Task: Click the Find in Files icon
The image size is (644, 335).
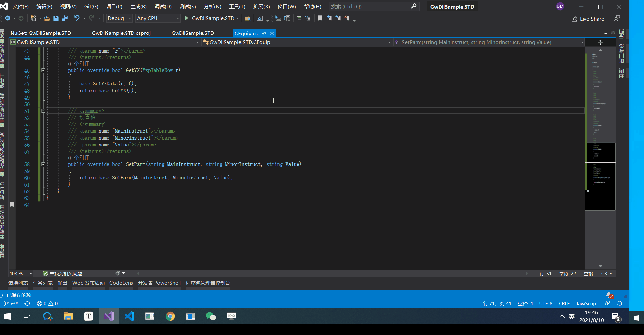Action: [248, 18]
